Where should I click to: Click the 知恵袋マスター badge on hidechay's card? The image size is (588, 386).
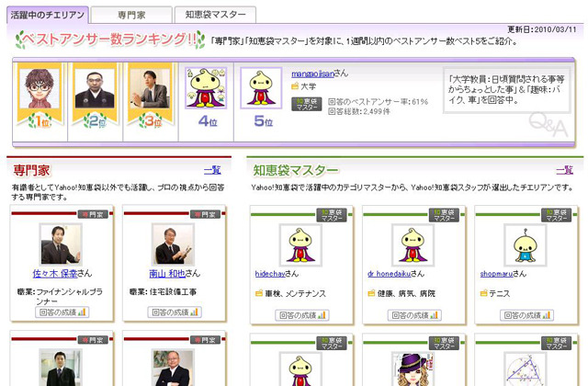tap(332, 215)
